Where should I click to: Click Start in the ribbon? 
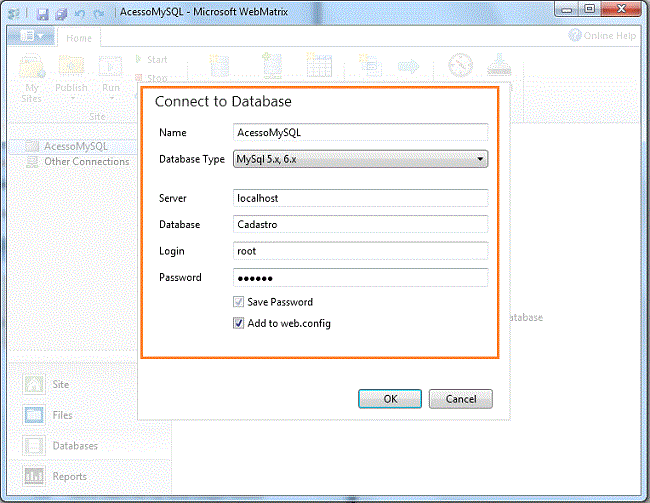(152, 60)
